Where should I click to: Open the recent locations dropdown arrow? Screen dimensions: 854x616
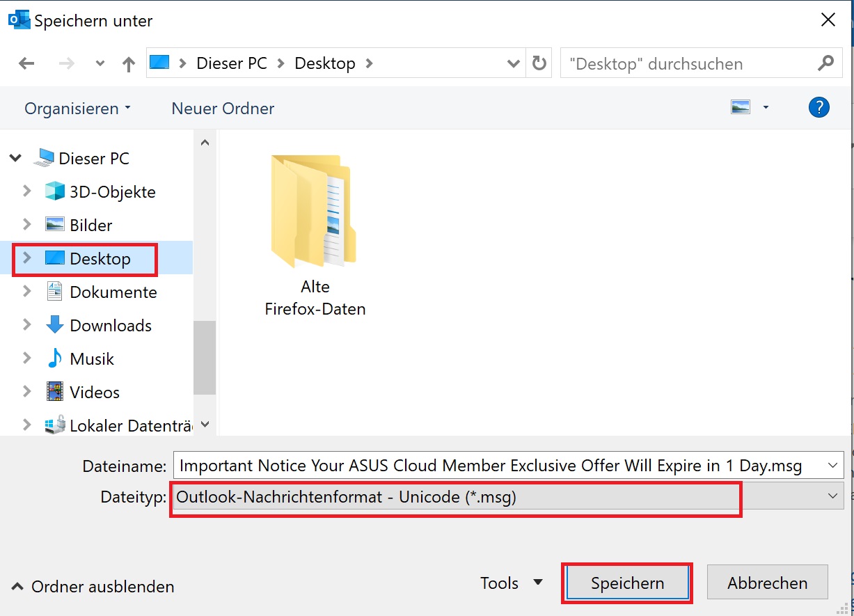[x=100, y=63]
